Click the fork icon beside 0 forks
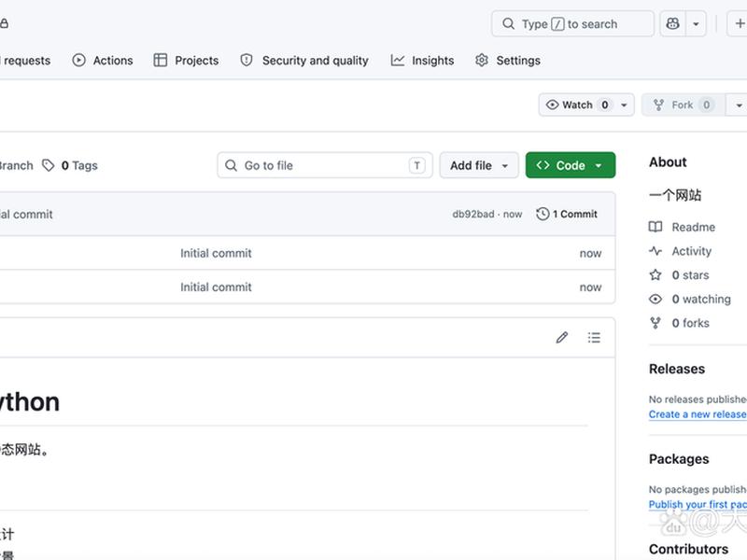The width and height of the screenshot is (747, 560). (655, 323)
